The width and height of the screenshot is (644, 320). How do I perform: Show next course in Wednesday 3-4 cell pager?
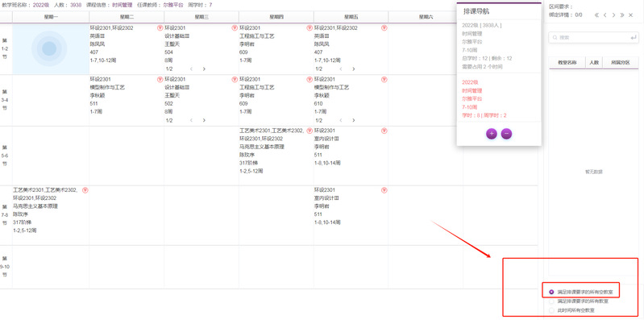(204, 120)
